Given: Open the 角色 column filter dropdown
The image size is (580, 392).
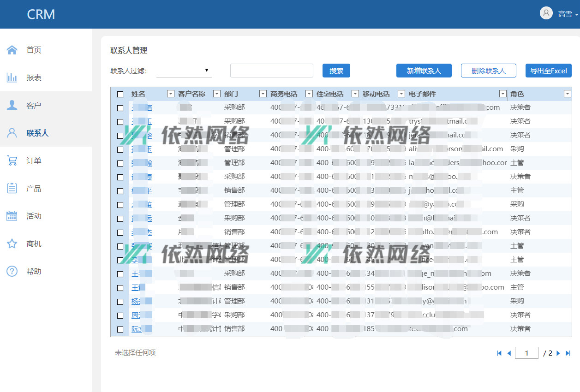Looking at the screenshot, I should coord(568,94).
